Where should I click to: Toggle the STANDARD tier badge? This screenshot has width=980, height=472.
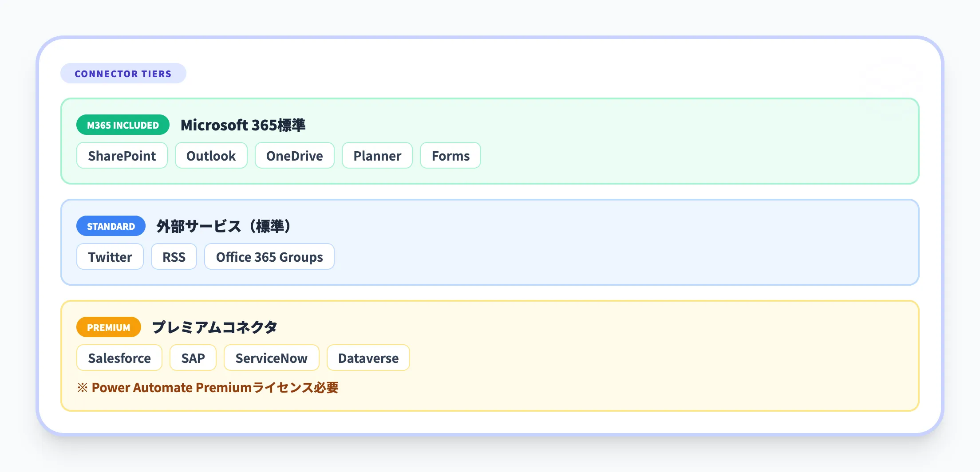111,226
